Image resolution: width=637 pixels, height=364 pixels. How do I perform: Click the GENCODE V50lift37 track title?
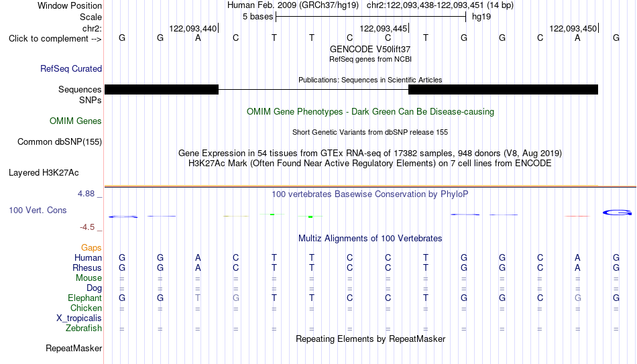(370, 49)
